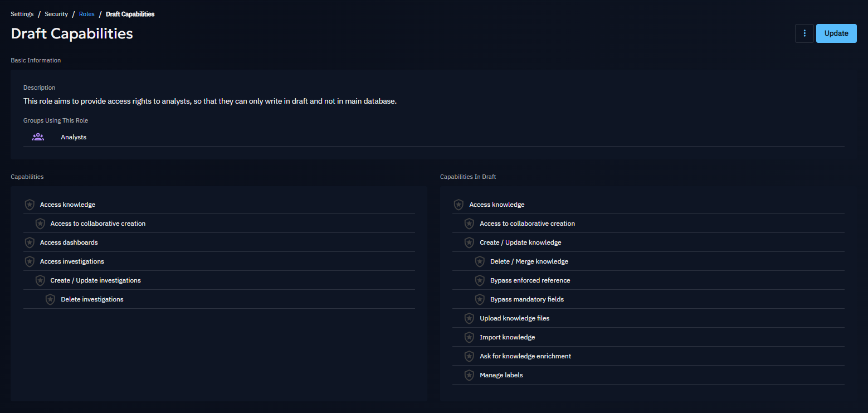Select the Bypass mandatory fields capability
Image resolution: width=868 pixels, height=413 pixels.
click(526, 299)
